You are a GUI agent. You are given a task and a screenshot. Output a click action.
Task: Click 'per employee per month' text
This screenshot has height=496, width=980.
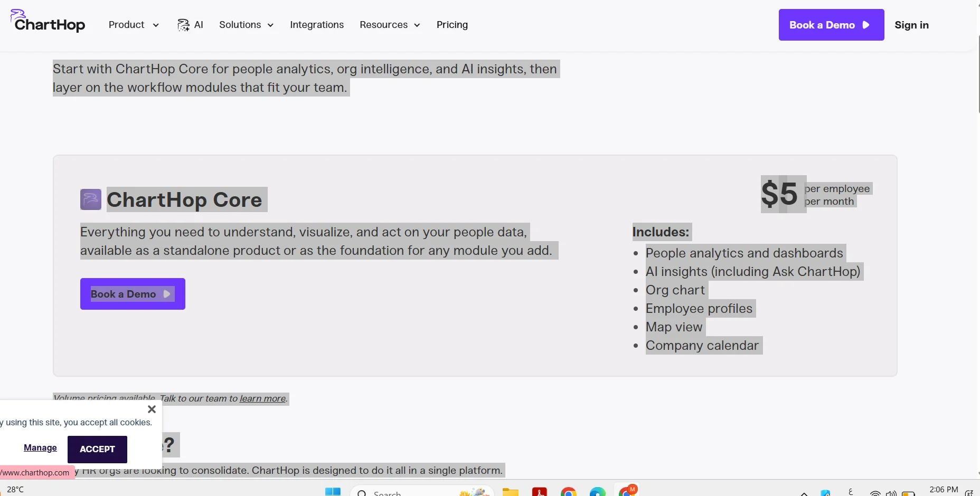click(837, 195)
